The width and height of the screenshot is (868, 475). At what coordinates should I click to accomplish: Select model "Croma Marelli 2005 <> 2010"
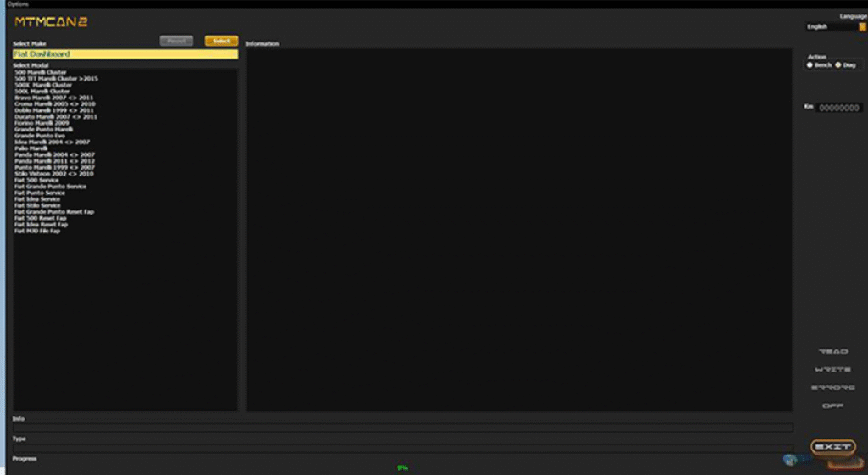pyautogui.click(x=55, y=104)
